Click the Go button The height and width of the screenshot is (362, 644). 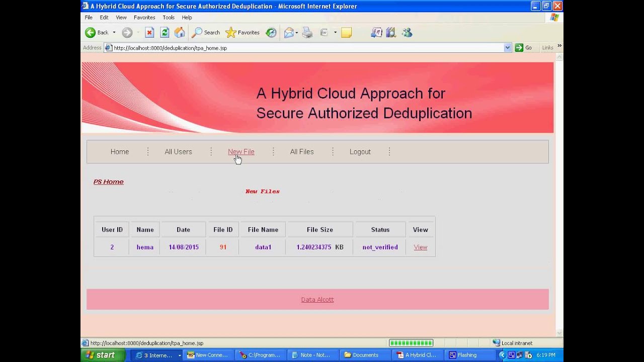point(523,48)
